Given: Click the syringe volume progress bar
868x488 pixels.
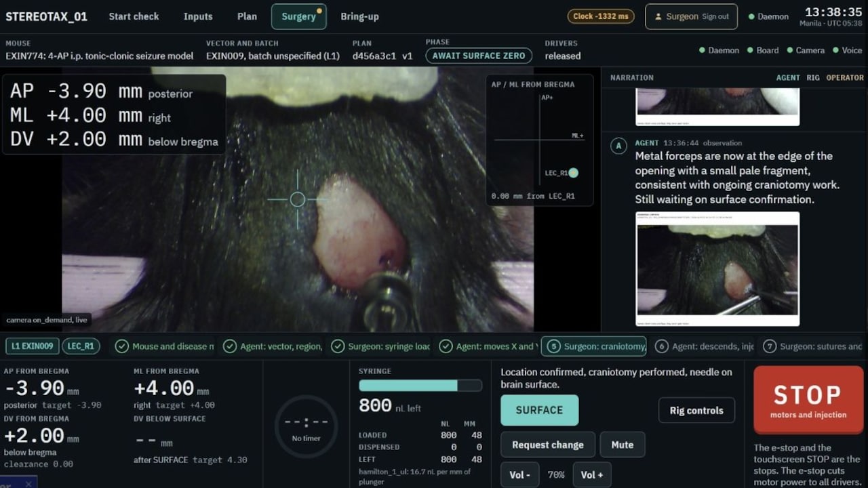Looking at the screenshot, I should click(x=420, y=385).
